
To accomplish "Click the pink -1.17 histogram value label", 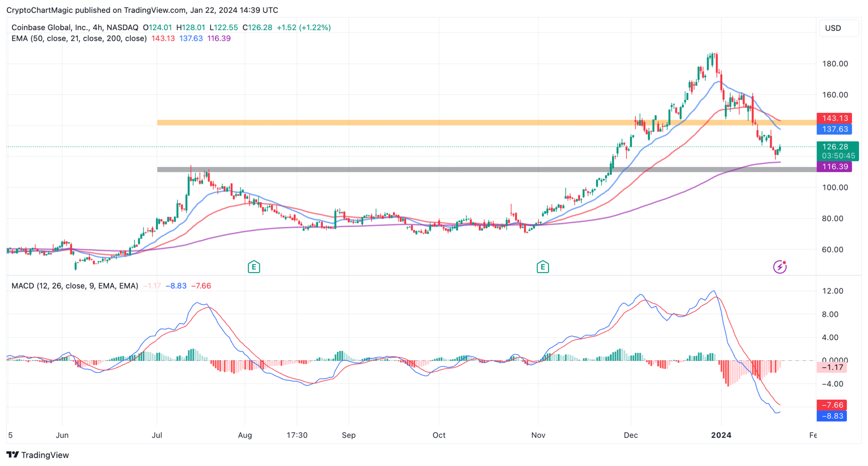I will (x=832, y=367).
